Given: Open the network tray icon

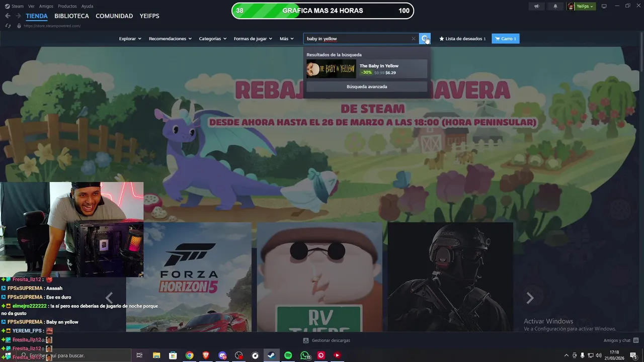Looking at the screenshot, I should (x=591, y=355).
